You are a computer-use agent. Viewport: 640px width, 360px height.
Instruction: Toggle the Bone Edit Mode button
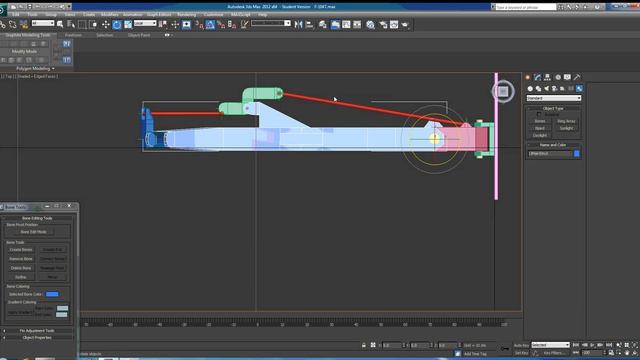point(33,232)
